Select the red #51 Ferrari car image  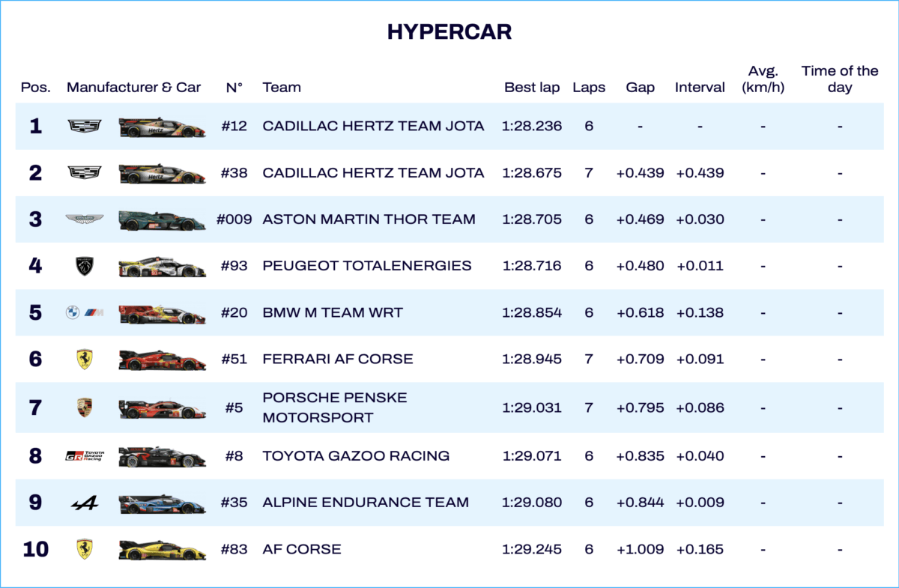tap(162, 360)
